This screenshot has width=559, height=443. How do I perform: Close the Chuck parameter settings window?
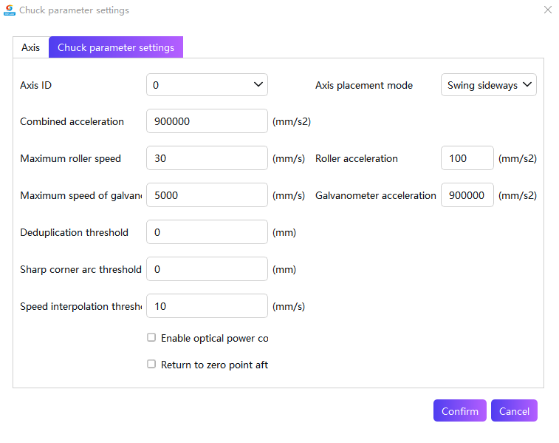[x=548, y=10]
